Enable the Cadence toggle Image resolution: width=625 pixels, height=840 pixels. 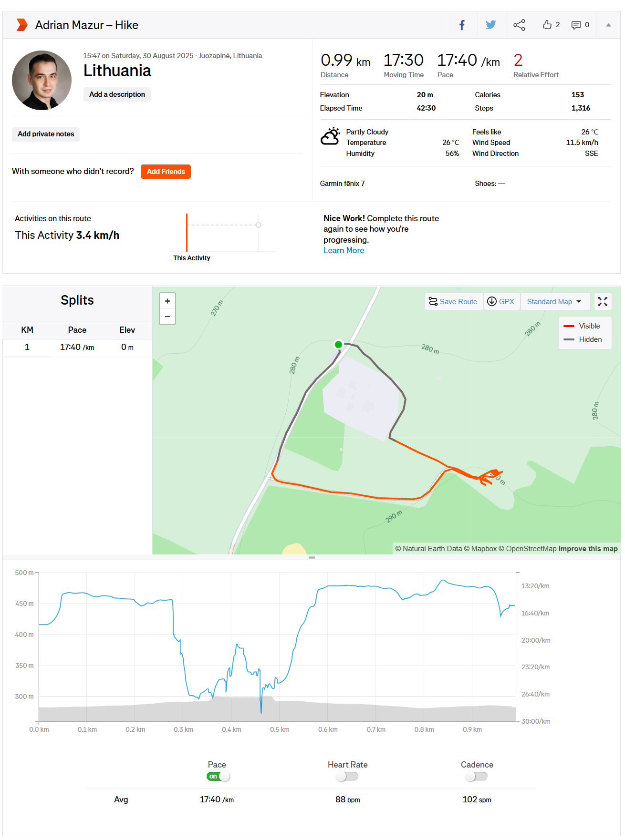(476, 777)
